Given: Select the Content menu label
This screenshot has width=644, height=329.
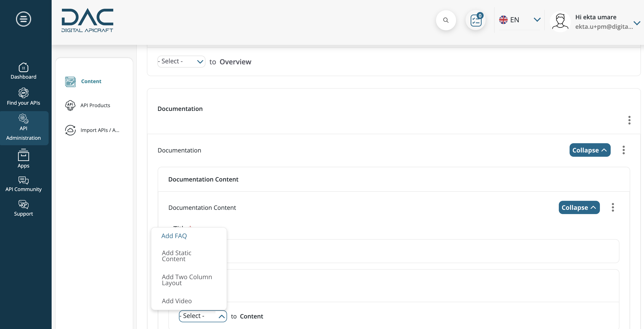Looking at the screenshot, I should 91,81.
